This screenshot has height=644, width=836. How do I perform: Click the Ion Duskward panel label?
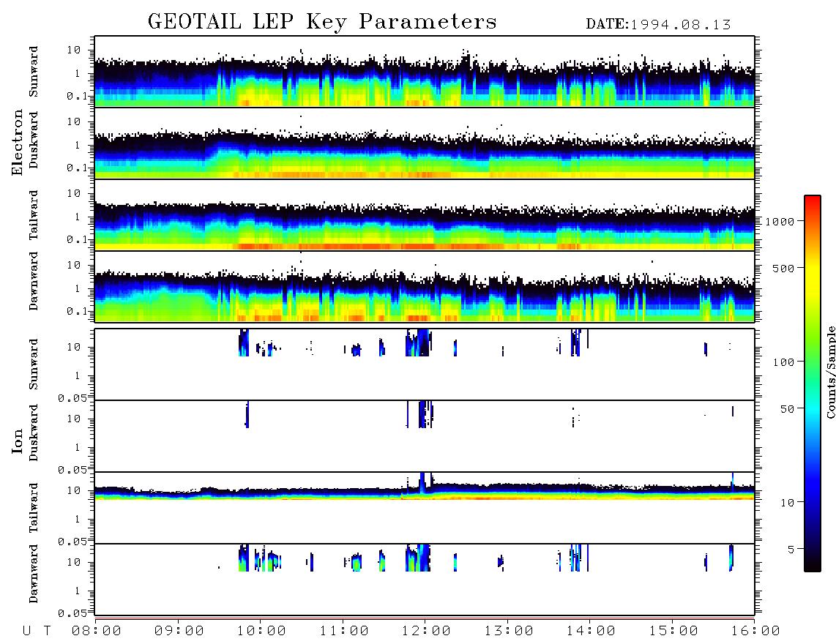tap(34, 433)
